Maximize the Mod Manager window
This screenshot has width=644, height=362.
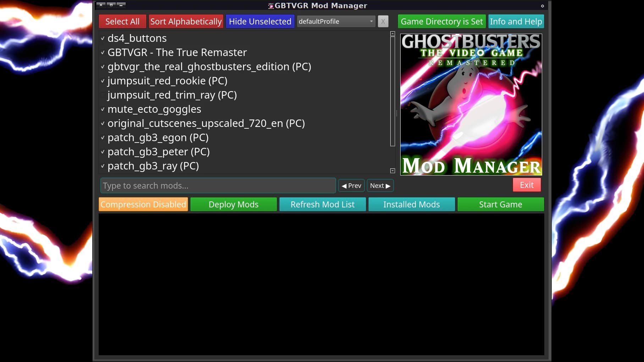[x=111, y=5]
